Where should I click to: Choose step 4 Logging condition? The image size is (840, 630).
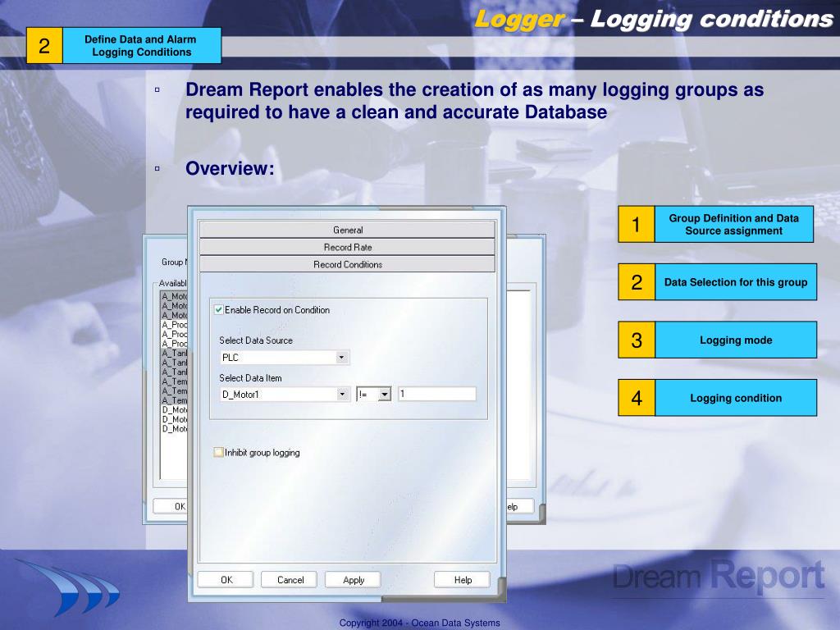(x=717, y=398)
